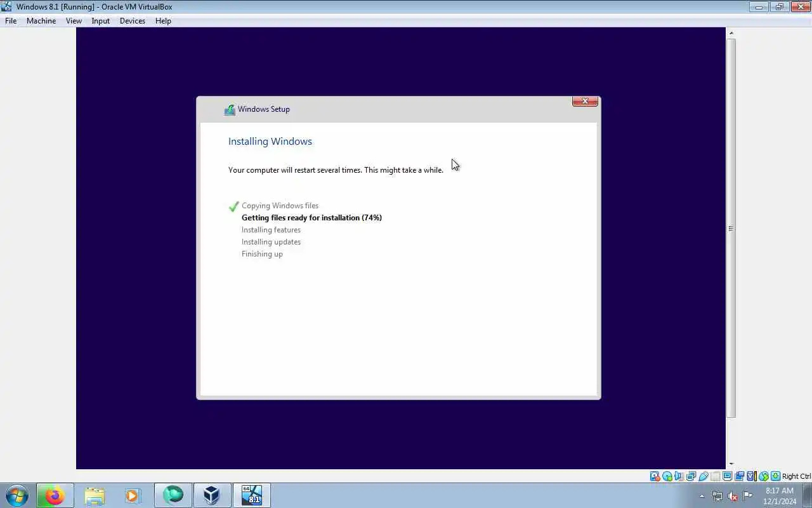Click the mouse integration indicator
The image size is (812, 508).
[x=763, y=476]
